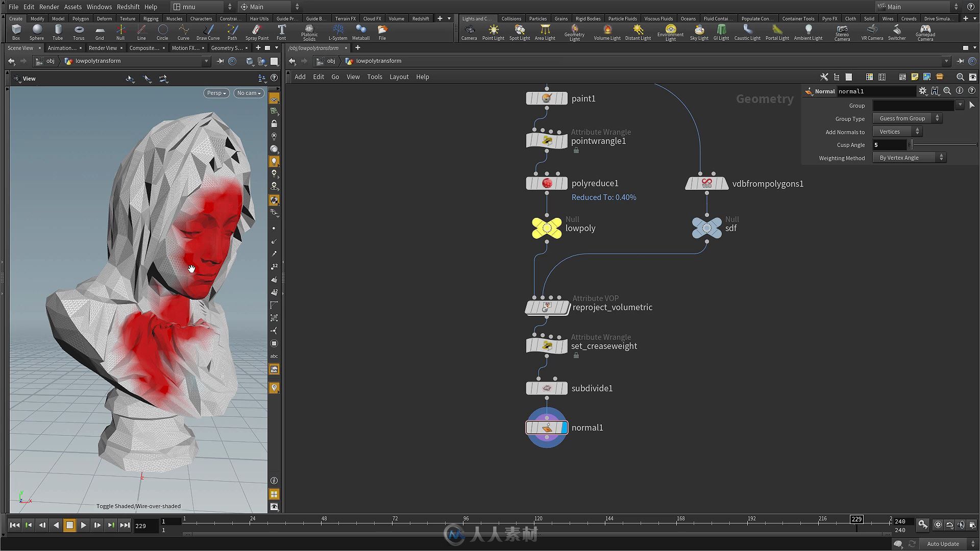980x551 pixels.
Task: Click the Assets menu item
Action: pyautogui.click(x=72, y=7)
